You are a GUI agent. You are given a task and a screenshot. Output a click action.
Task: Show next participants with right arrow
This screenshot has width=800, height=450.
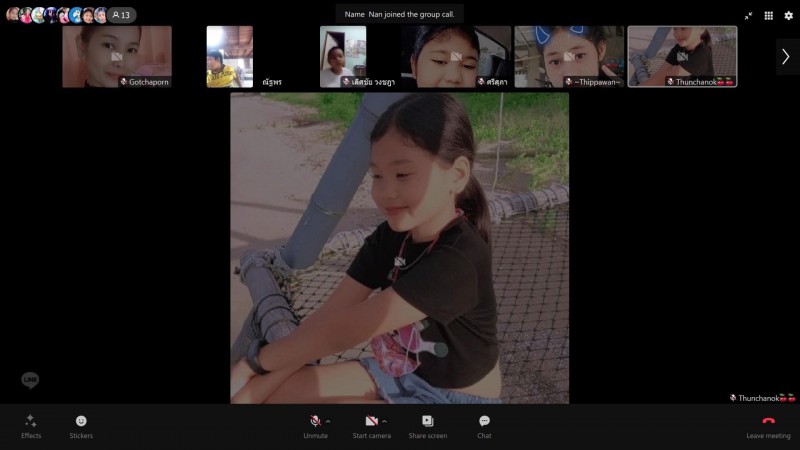pos(786,57)
